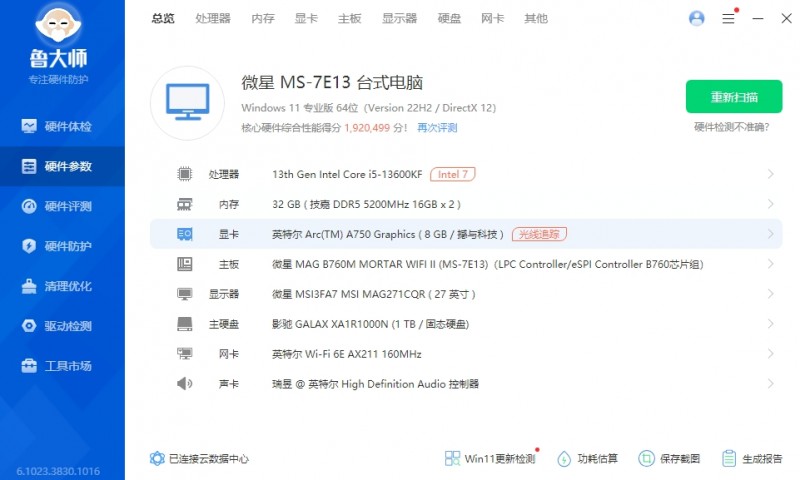Click the processor chip icon

tap(184, 174)
